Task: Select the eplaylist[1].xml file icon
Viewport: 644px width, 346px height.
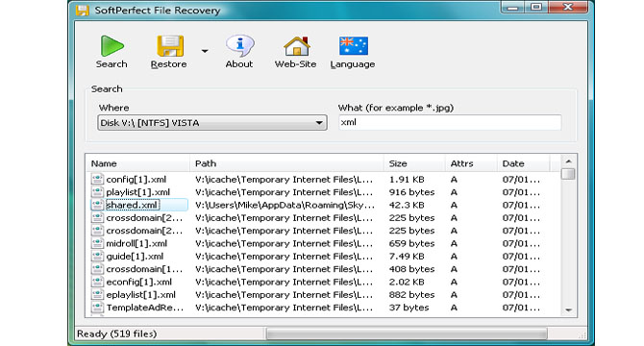Action: (x=97, y=294)
